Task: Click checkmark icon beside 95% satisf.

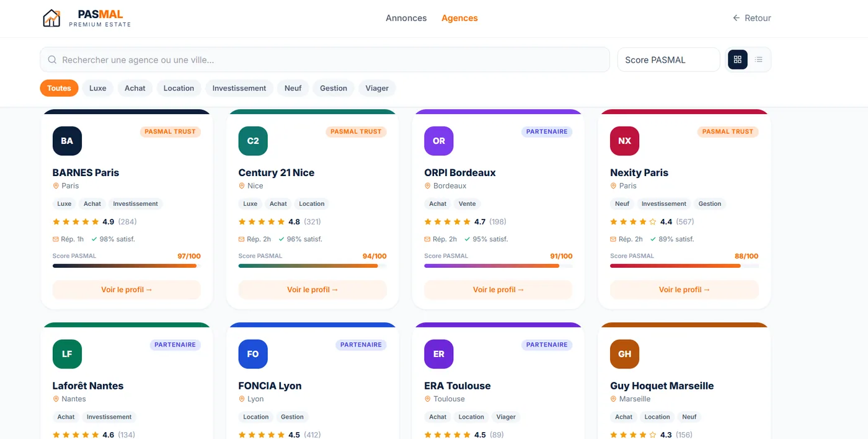Action: tap(467, 239)
